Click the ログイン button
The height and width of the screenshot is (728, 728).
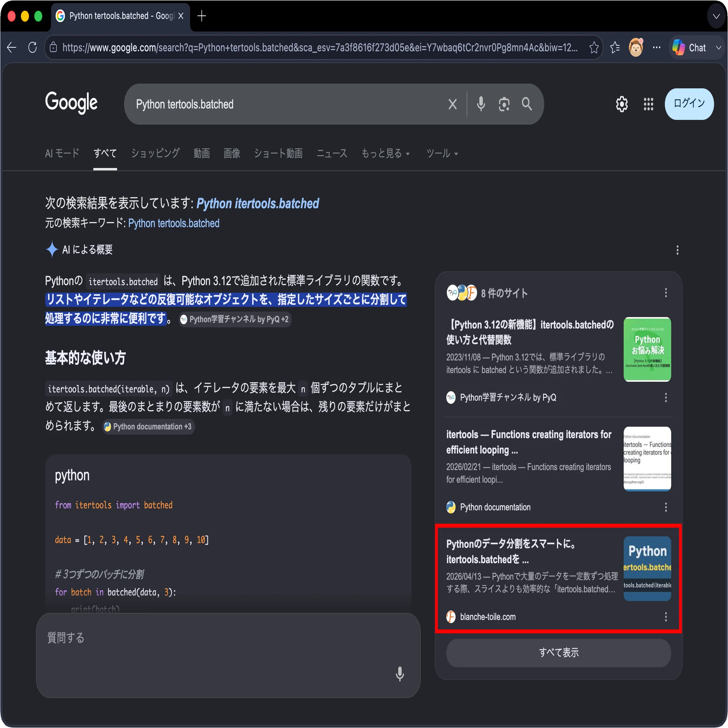point(689,104)
